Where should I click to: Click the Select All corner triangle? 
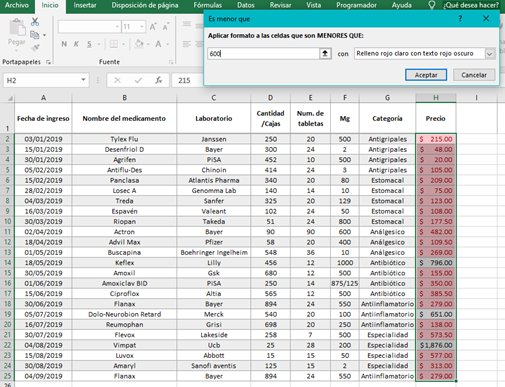(x=10, y=98)
